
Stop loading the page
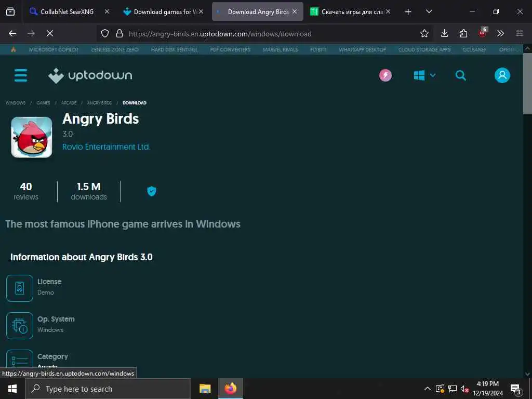tap(49, 33)
